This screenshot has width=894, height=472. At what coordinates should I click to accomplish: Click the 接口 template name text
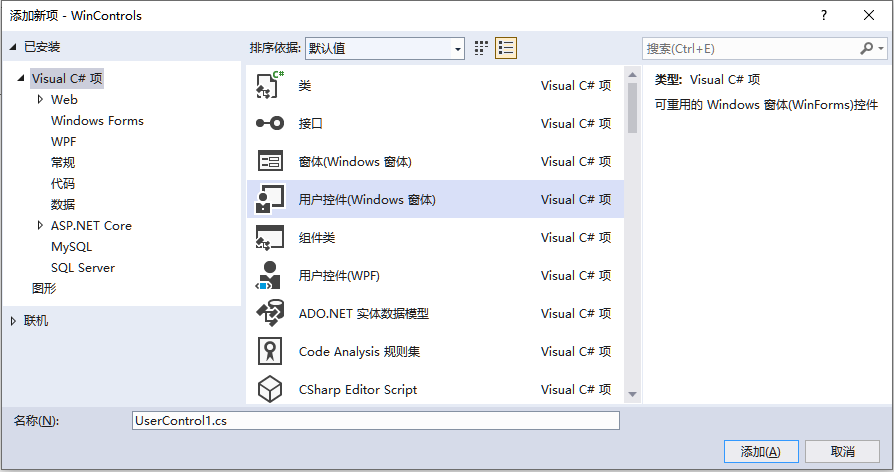coord(311,123)
